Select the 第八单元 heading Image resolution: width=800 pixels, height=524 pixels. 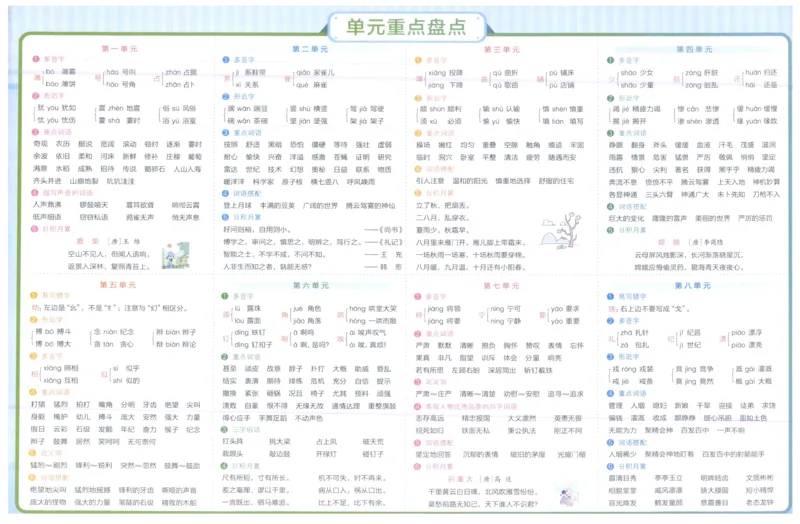tap(692, 286)
